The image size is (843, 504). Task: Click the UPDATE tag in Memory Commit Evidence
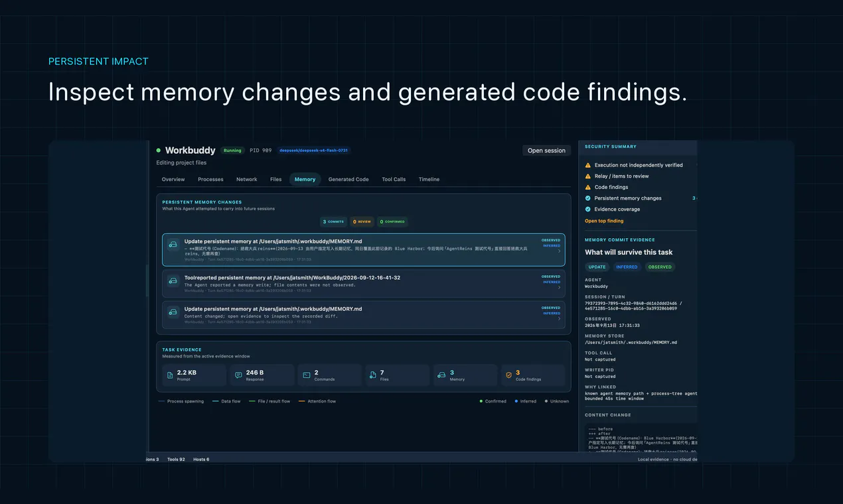point(597,267)
